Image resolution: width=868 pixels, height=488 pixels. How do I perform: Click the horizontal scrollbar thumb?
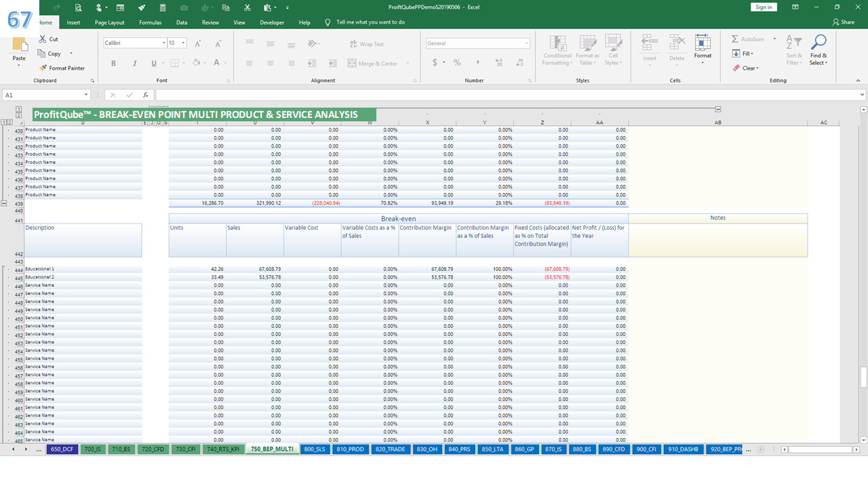[818, 449]
